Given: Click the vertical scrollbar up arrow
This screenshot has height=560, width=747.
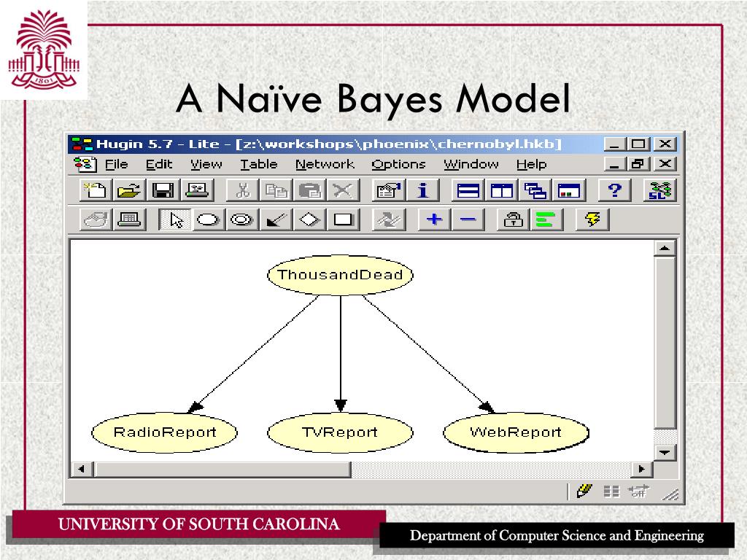Looking at the screenshot, I should point(665,248).
